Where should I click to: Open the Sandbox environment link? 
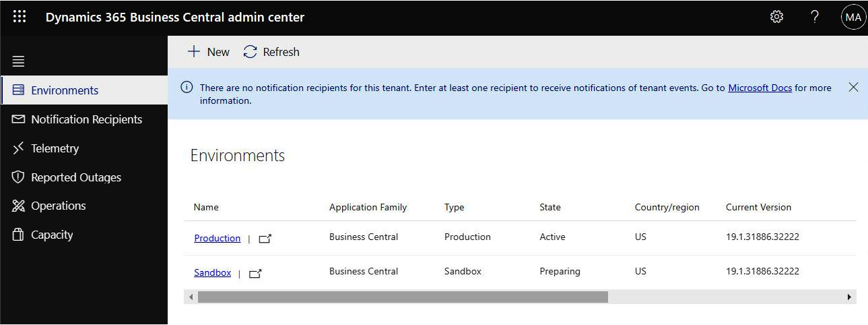(x=212, y=272)
